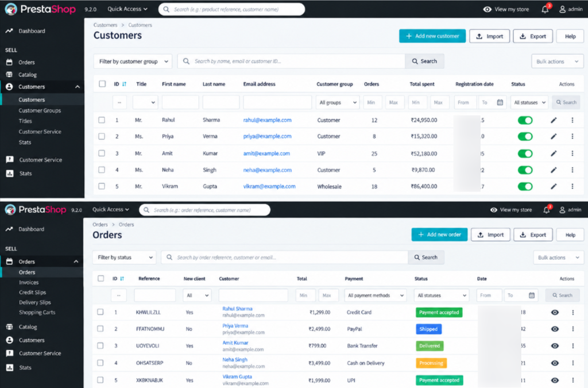The height and width of the screenshot is (388, 588).
Task: Check select-all checkbox in Orders table
Action: click(100, 278)
